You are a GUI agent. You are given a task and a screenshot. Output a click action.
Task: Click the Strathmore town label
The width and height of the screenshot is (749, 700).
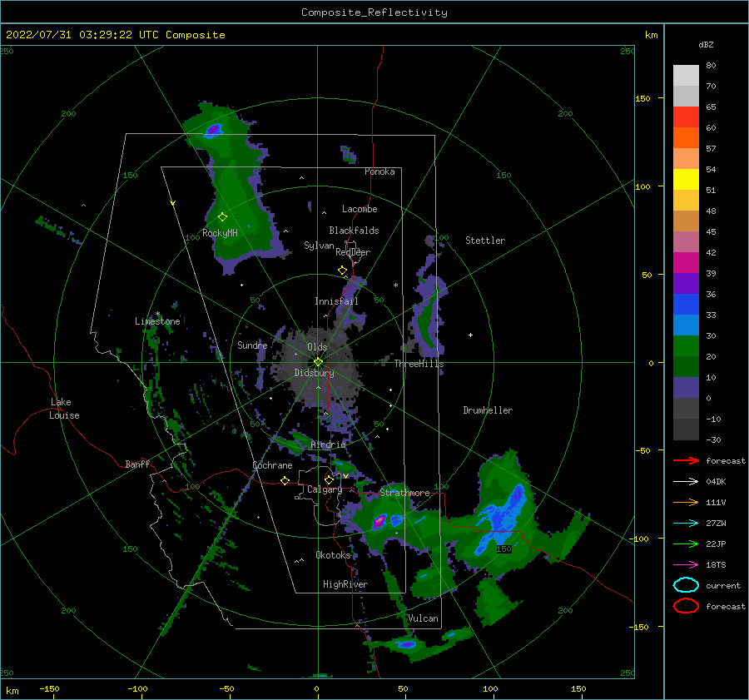pos(404,492)
